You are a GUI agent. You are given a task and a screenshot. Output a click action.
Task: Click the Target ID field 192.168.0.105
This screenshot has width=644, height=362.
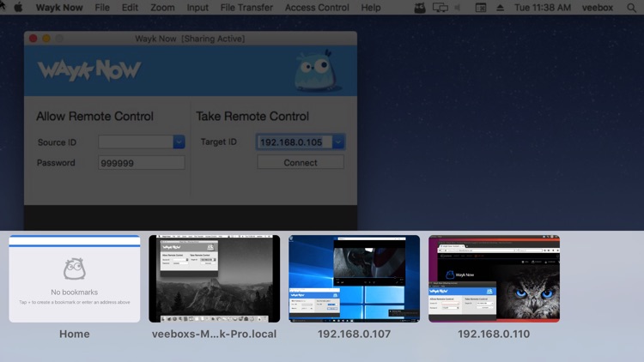point(295,142)
